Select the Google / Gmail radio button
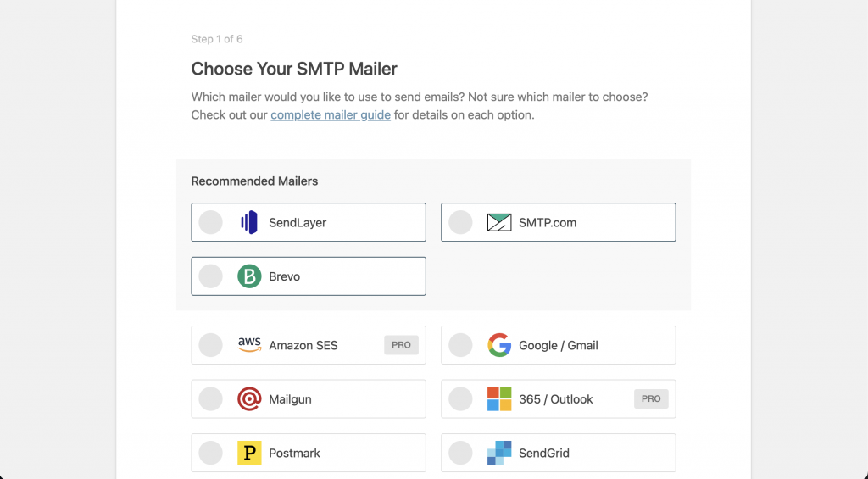This screenshot has height=479, width=868. pyautogui.click(x=460, y=345)
